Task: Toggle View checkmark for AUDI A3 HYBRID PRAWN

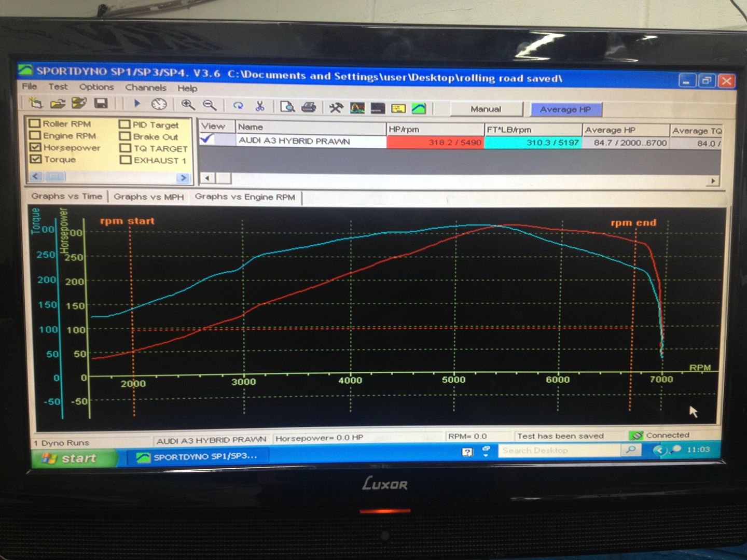Action: pos(207,139)
